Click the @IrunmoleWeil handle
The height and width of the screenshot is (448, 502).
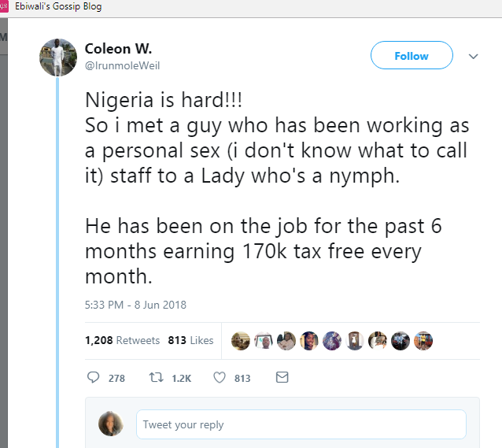coord(122,65)
